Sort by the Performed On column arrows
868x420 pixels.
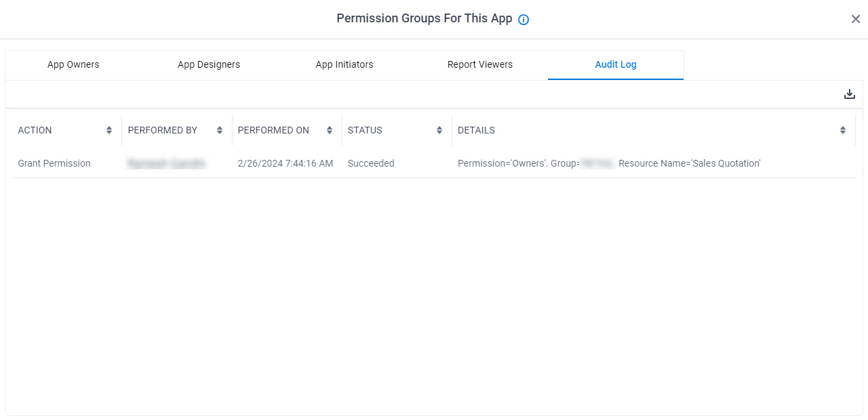(x=330, y=130)
